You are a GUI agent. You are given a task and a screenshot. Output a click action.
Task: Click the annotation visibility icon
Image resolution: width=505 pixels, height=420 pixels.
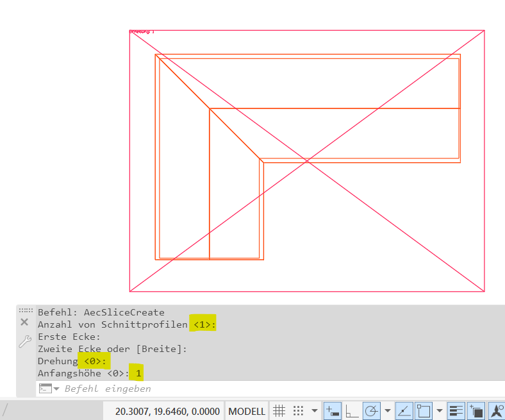(x=497, y=411)
